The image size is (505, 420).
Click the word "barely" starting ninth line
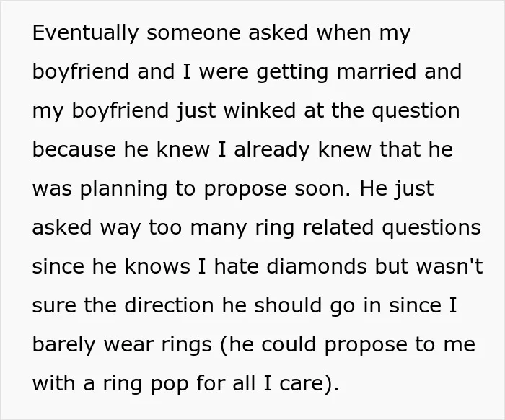pos(63,345)
